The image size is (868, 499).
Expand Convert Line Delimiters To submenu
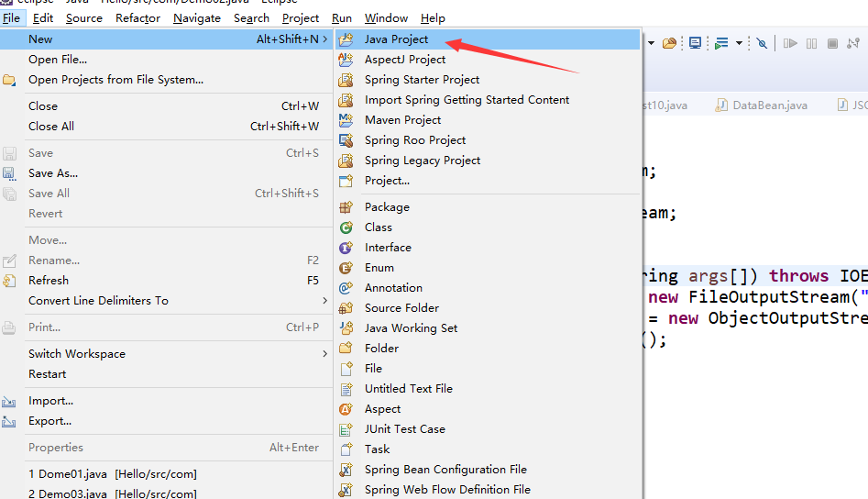click(325, 301)
